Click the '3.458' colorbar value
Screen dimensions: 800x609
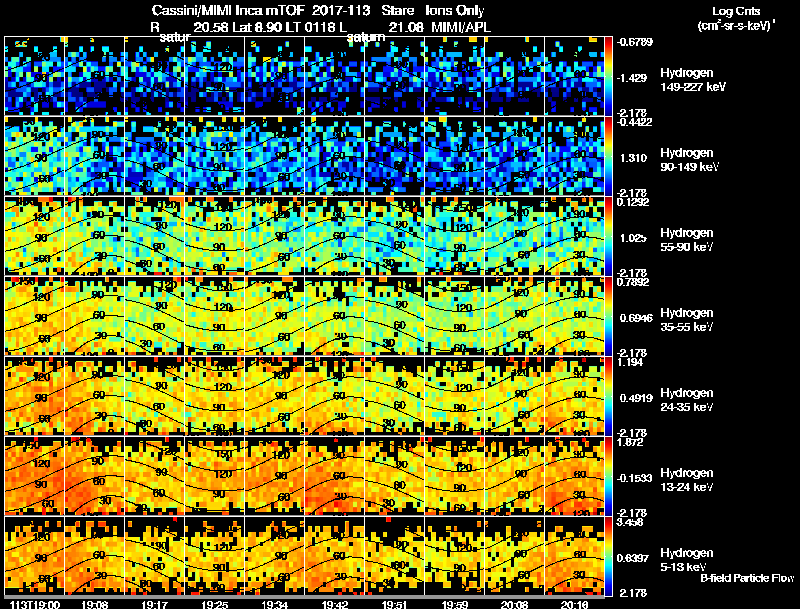click(x=632, y=522)
